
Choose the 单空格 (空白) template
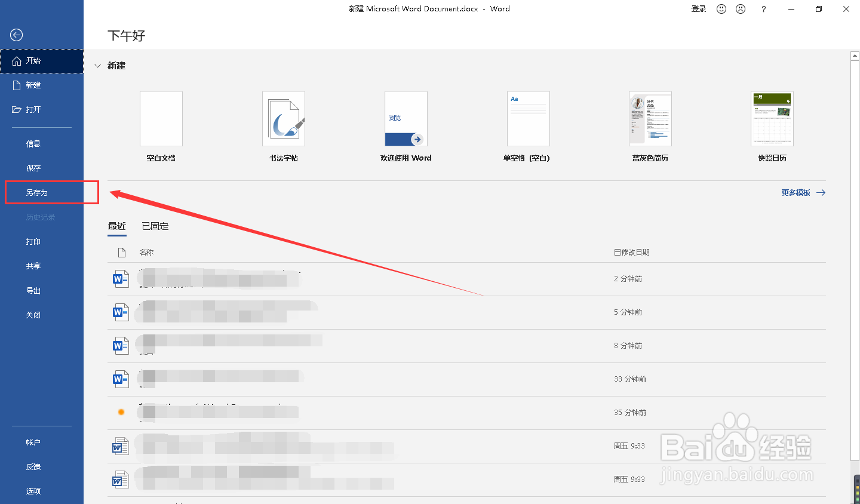[x=529, y=127]
